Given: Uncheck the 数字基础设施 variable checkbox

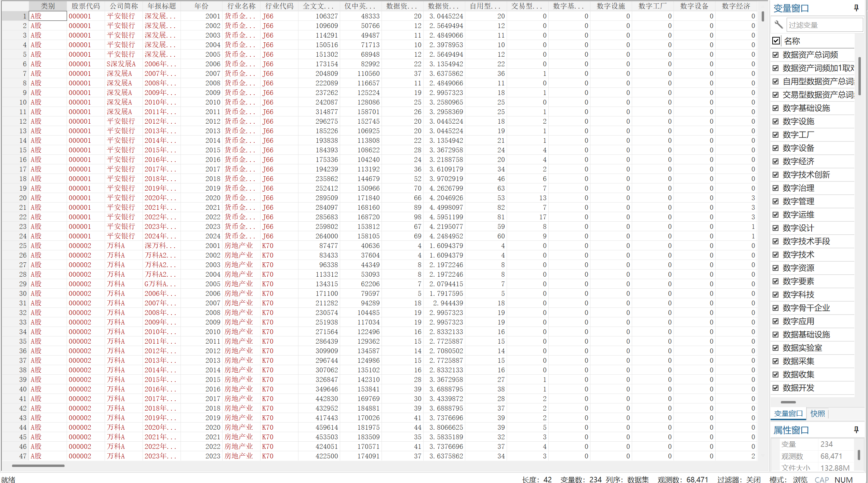Looking at the screenshot, I should (x=776, y=108).
